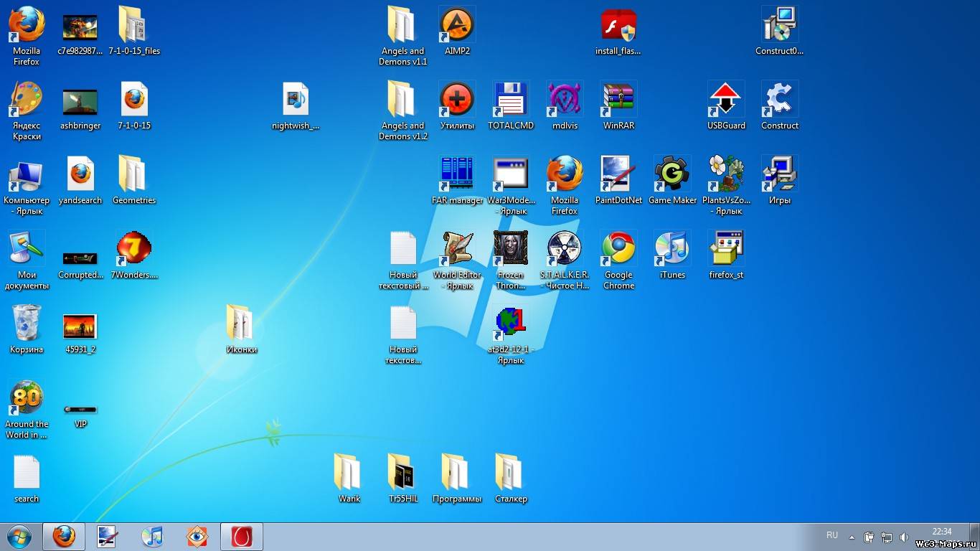
Task: Click the Корзина recycle bin icon
Action: pyautogui.click(x=27, y=324)
